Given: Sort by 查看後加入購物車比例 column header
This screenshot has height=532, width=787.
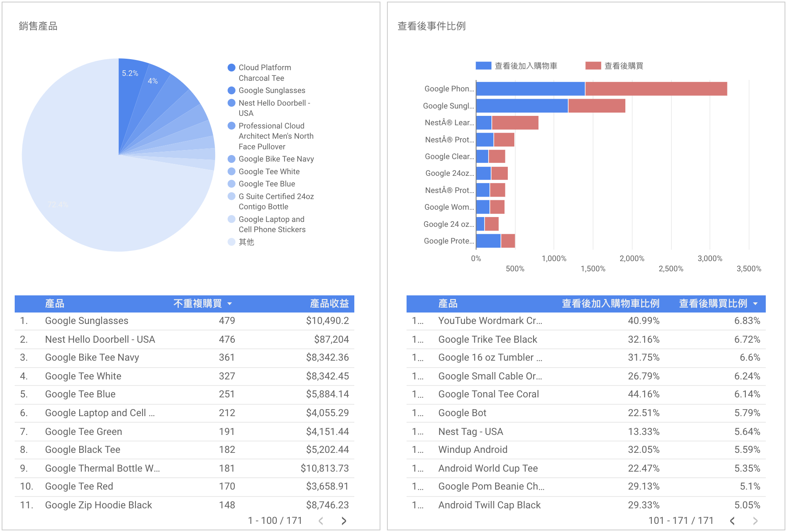Looking at the screenshot, I should coord(611,304).
